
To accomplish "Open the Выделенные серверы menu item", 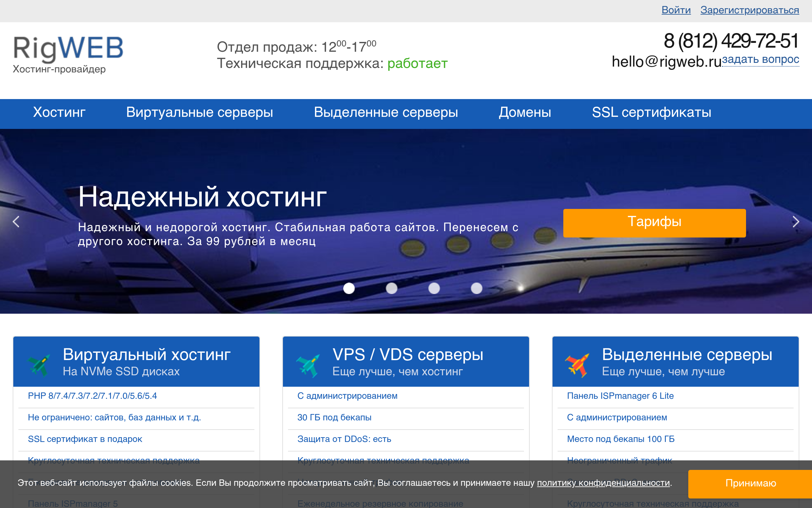I will pos(386,112).
